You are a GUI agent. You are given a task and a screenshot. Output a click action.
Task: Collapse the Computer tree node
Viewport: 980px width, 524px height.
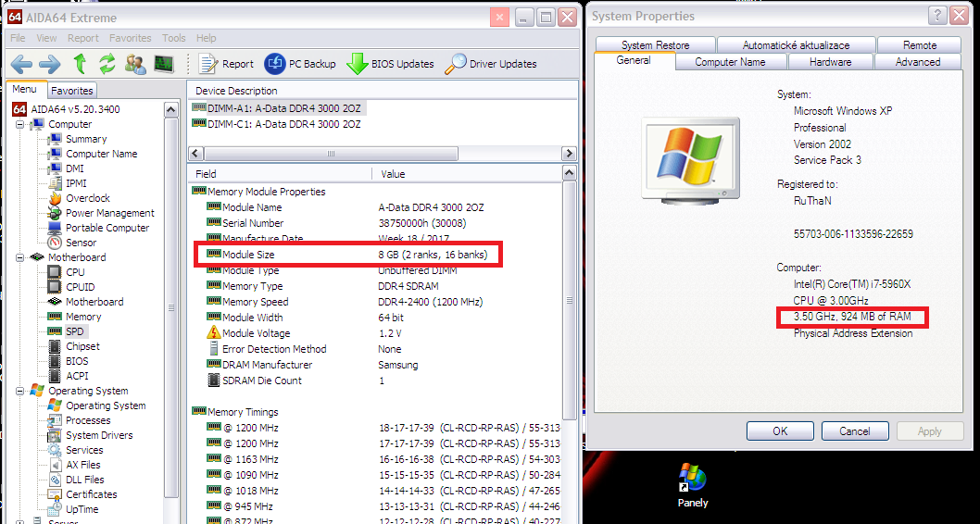point(20,124)
